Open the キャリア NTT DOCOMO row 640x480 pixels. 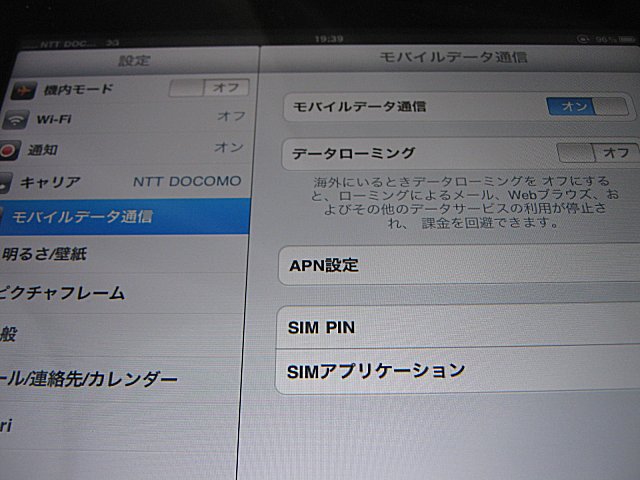click(124, 182)
